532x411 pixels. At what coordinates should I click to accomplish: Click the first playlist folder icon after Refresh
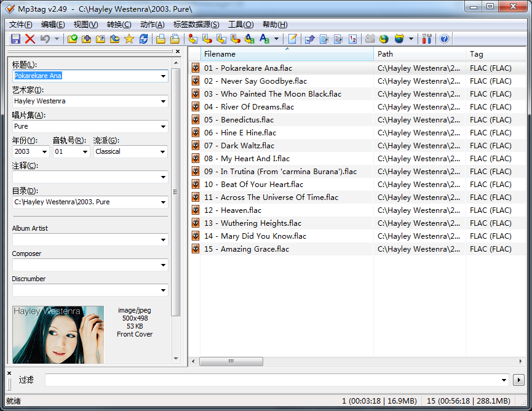161,39
